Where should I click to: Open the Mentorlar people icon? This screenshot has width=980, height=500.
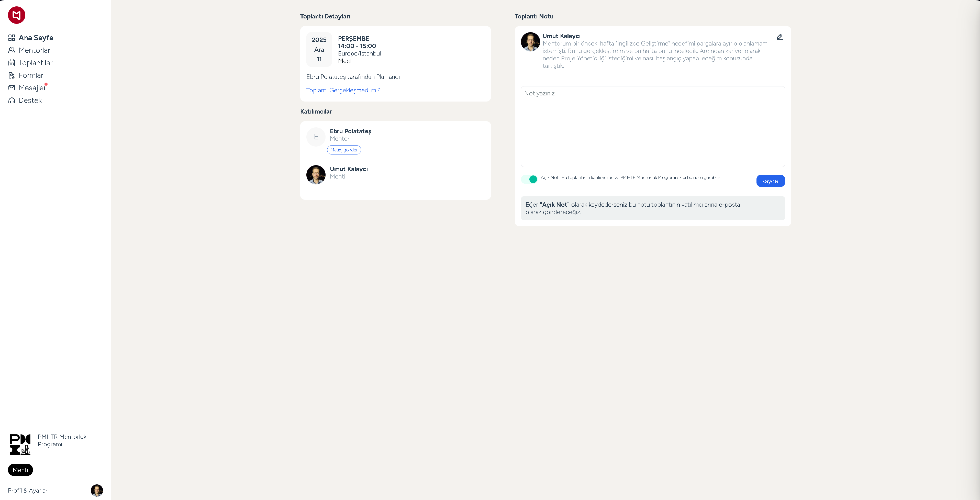12,50
